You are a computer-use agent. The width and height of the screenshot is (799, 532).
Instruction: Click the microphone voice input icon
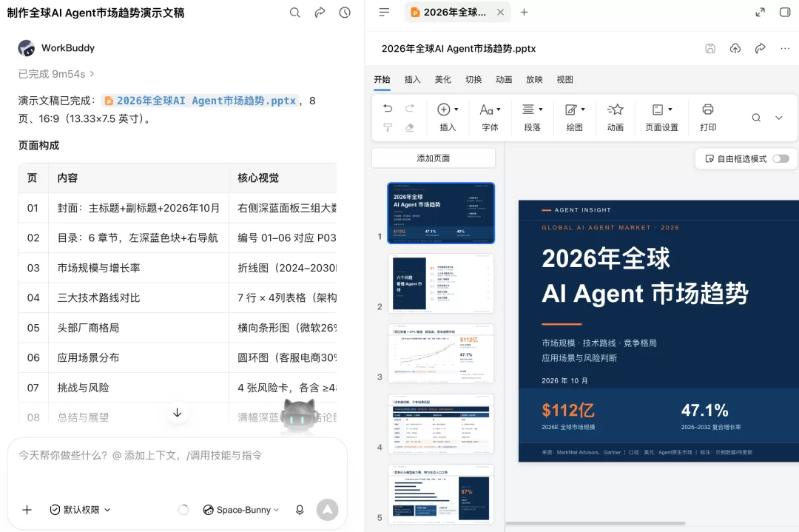point(300,510)
